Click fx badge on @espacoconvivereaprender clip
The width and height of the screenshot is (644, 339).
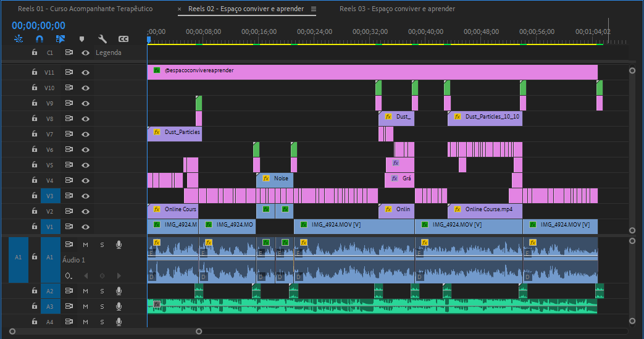click(157, 70)
